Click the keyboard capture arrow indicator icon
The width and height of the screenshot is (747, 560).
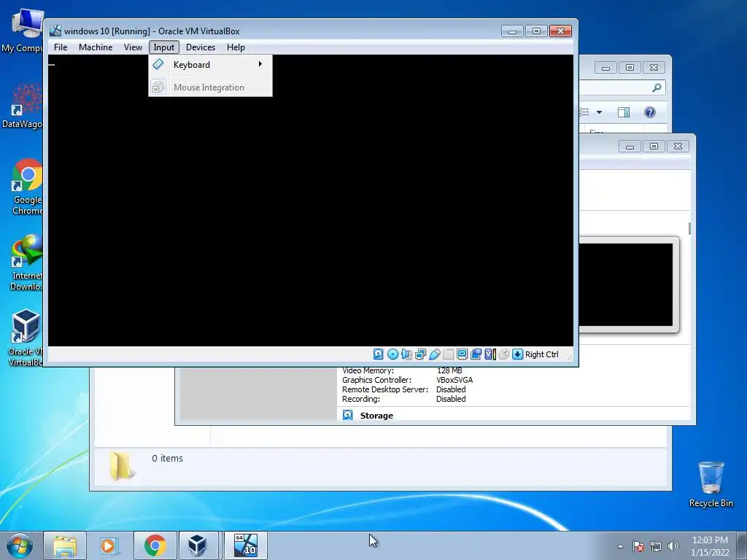pyautogui.click(x=517, y=354)
